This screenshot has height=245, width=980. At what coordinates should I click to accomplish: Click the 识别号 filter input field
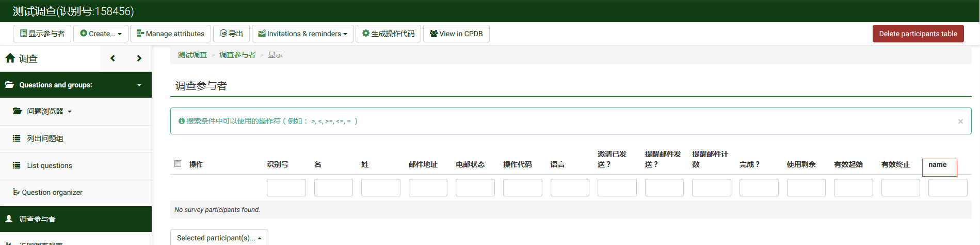click(x=286, y=188)
